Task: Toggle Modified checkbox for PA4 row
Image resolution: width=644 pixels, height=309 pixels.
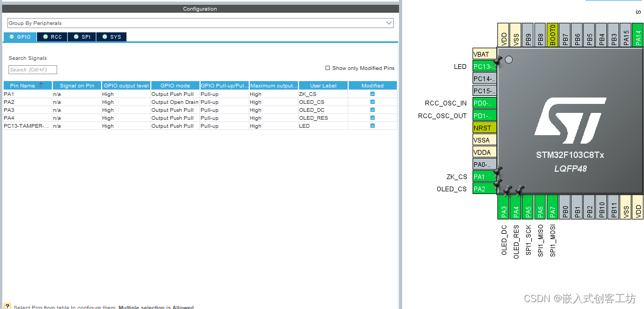Action: (x=373, y=118)
